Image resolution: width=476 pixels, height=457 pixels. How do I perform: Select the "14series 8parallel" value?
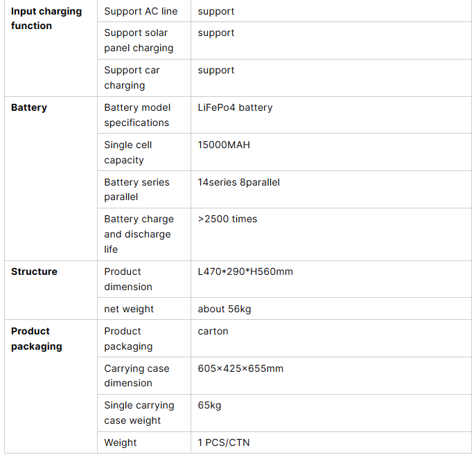coord(238,182)
